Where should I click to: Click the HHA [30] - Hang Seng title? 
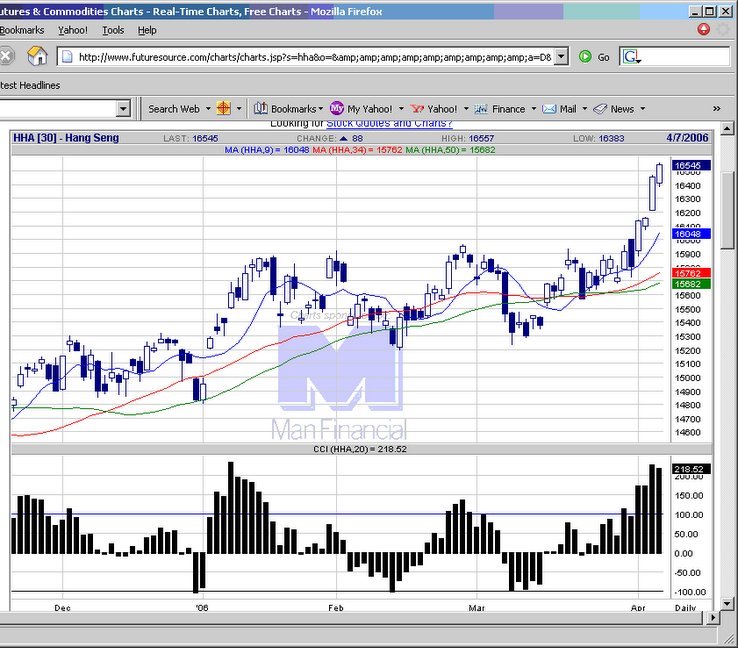click(x=66, y=138)
